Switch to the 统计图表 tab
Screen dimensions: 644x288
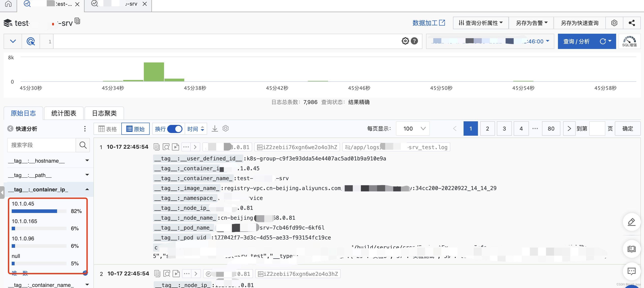(x=64, y=113)
